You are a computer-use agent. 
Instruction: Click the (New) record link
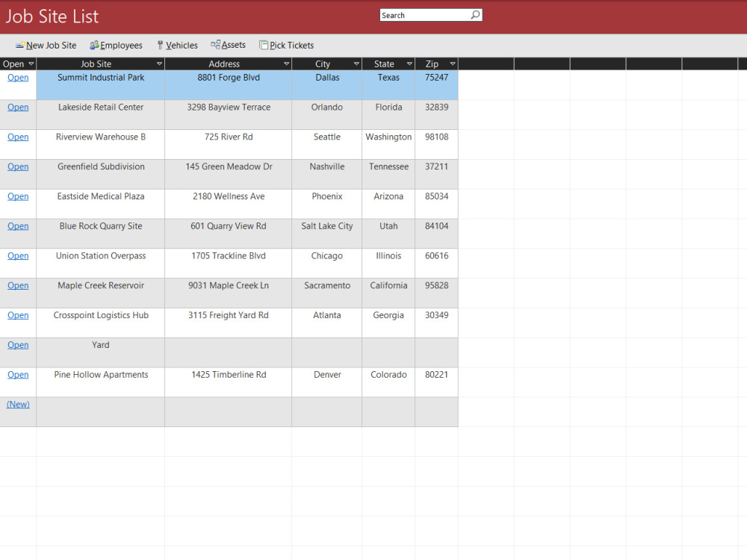[18, 404]
